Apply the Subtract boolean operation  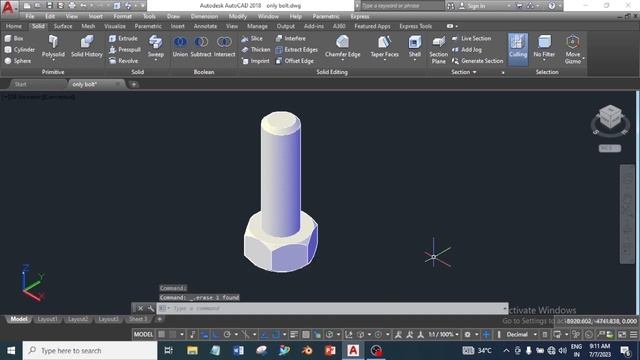click(x=201, y=46)
